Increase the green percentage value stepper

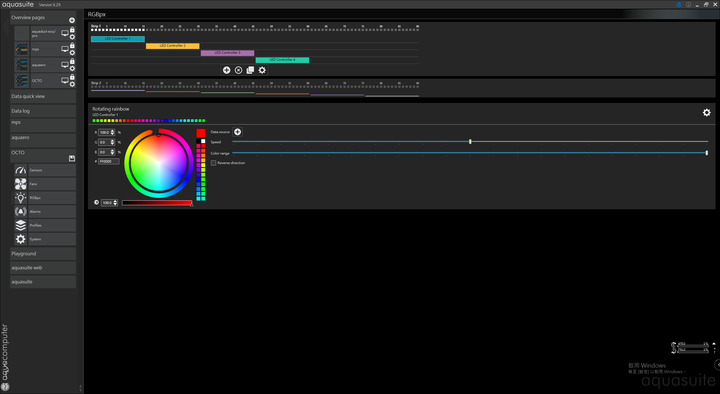click(112, 141)
